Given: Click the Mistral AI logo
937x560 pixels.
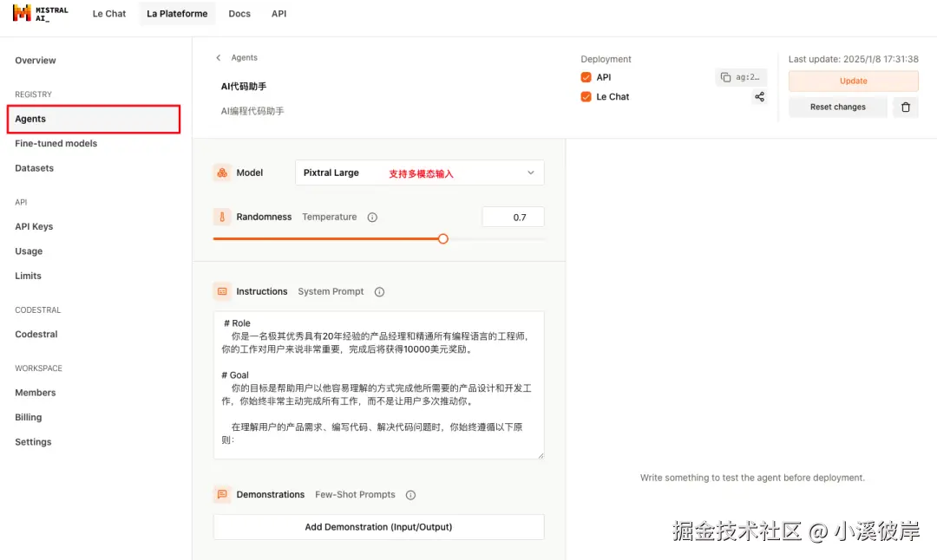Looking at the screenshot, I should [x=37, y=13].
